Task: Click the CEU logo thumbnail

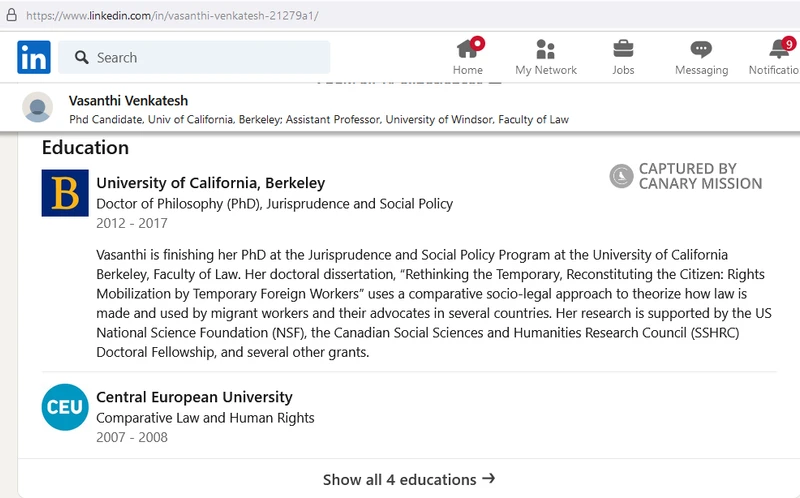Action: (65, 407)
